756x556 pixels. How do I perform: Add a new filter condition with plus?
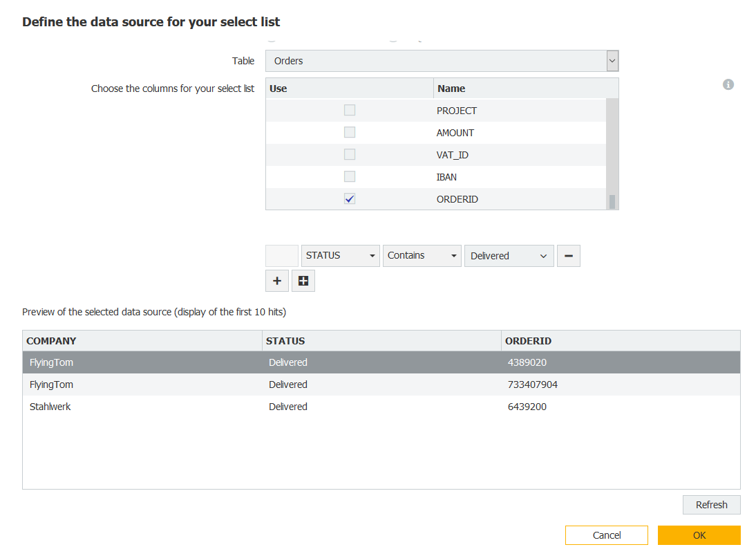277,281
